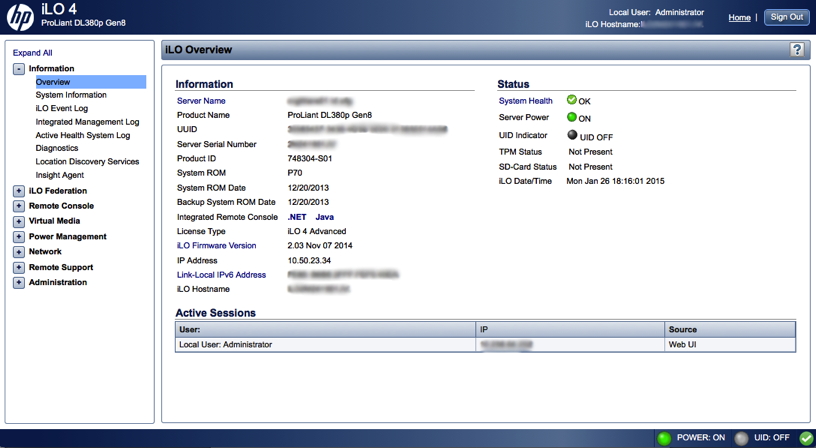Click the Expand All link
Viewport: 816px width, 448px height.
[x=32, y=53]
